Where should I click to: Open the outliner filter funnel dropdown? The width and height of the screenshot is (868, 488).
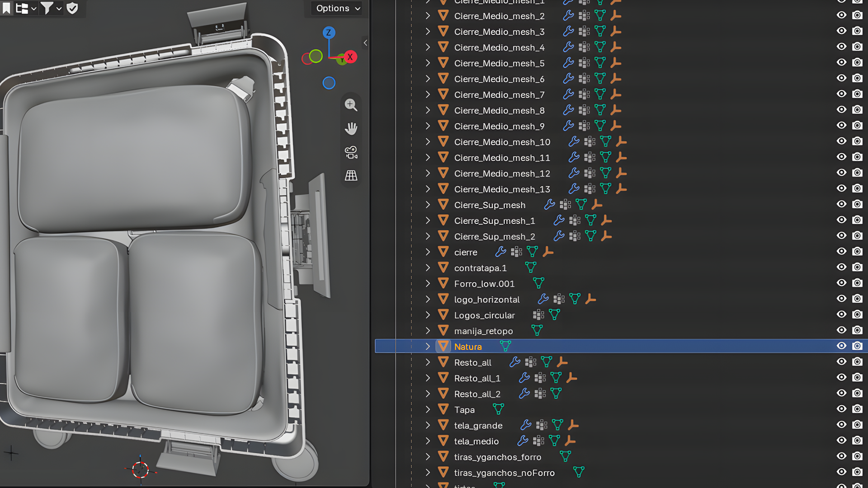pyautogui.click(x=51, y=8)
